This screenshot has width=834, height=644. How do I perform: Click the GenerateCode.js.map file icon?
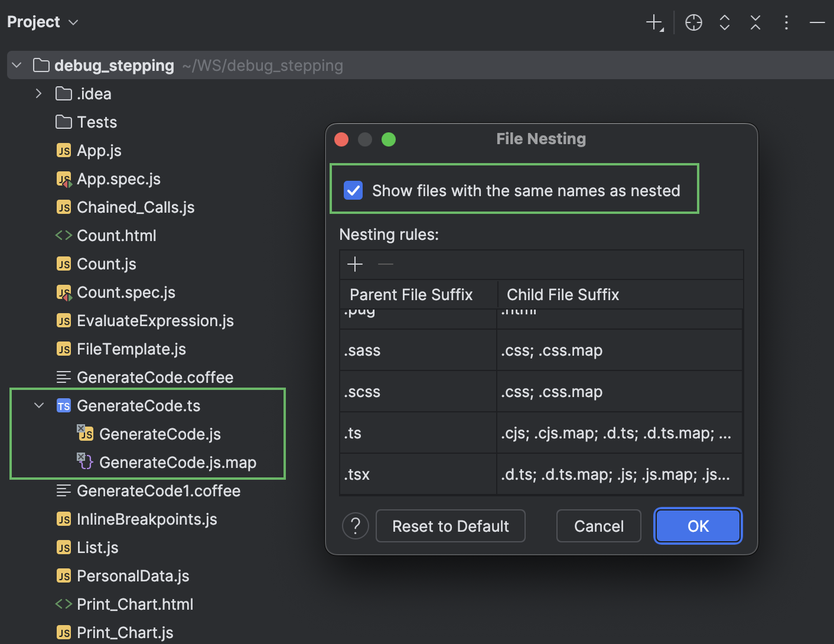(85, 461)
